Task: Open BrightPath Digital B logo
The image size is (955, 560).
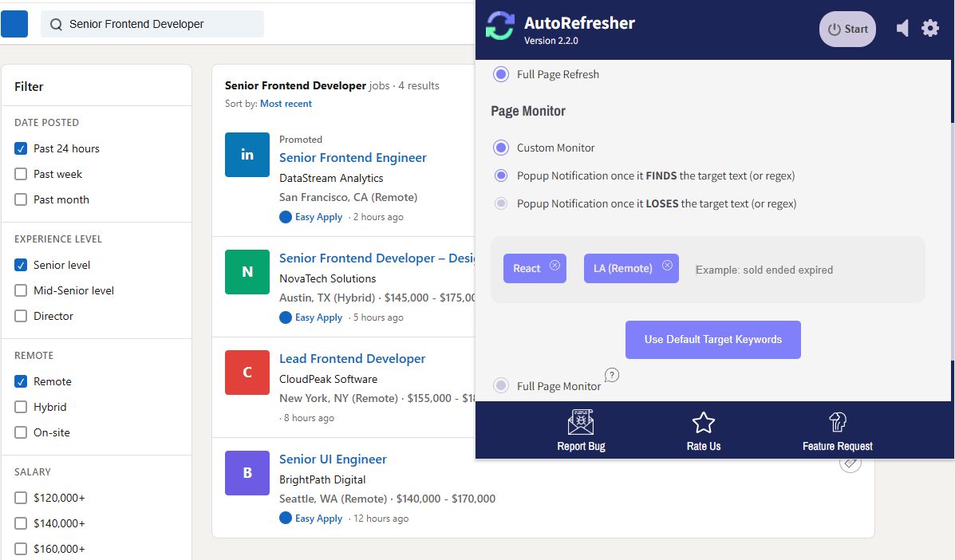Action: coord(247,473)
